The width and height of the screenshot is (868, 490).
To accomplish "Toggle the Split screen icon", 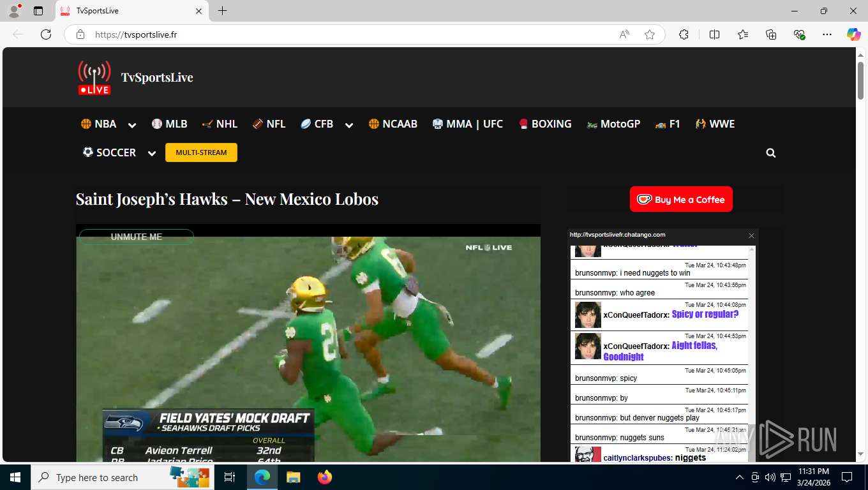I will click(714, 34).
